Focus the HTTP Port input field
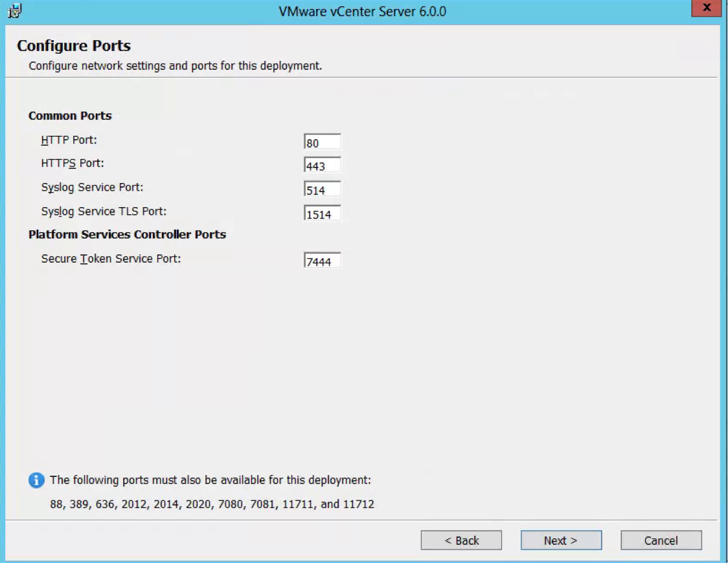 pos(322,142)
